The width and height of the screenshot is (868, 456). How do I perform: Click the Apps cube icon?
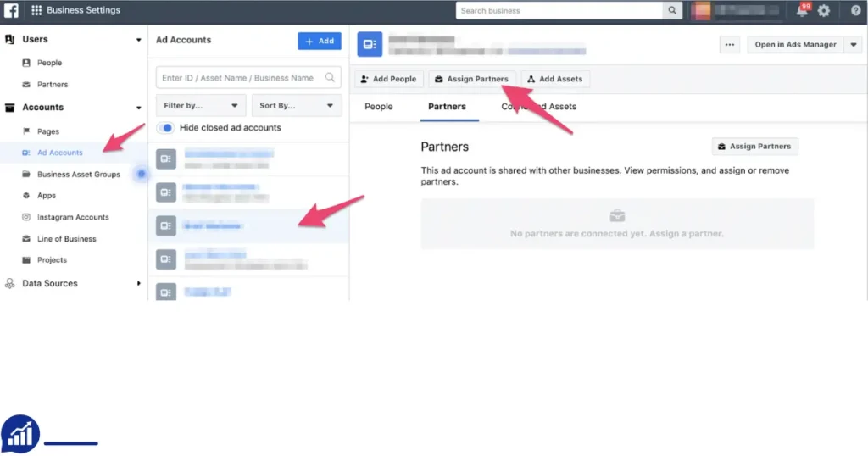pyautogui.click(x=26, y=195)
